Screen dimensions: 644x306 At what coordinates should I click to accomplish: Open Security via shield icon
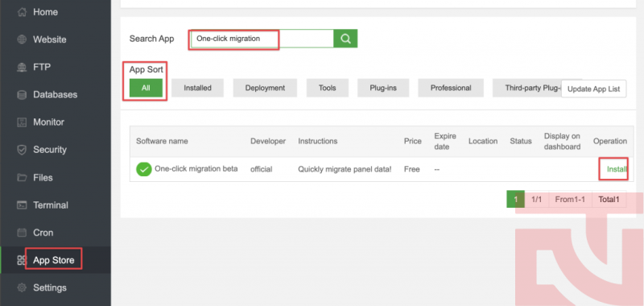pyautogui.click(x=22, y=150)
